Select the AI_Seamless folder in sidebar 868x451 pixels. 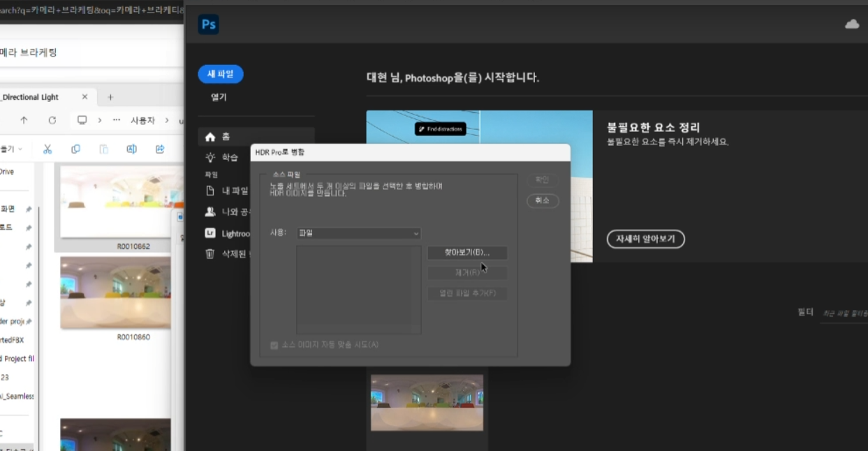pos(17,397)
